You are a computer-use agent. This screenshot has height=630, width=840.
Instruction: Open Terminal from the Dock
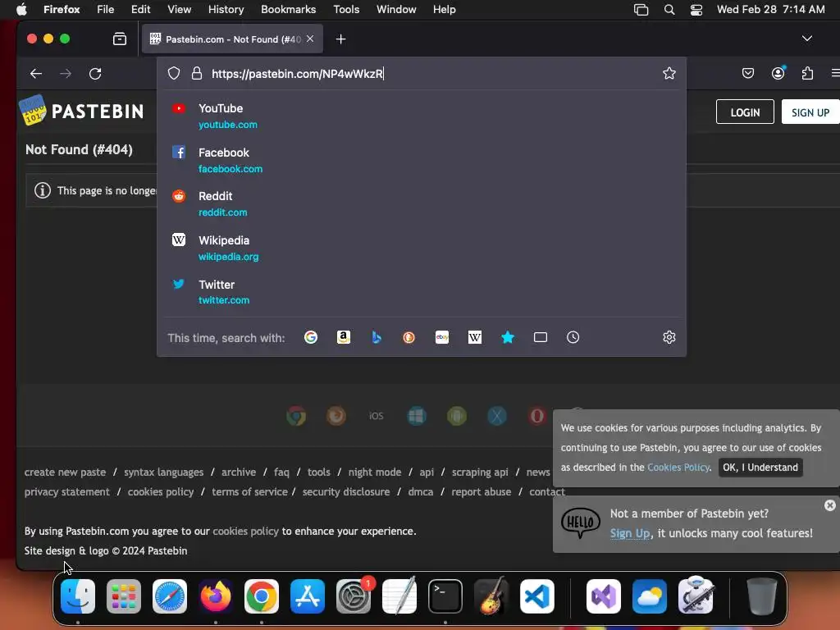point(445,596)
